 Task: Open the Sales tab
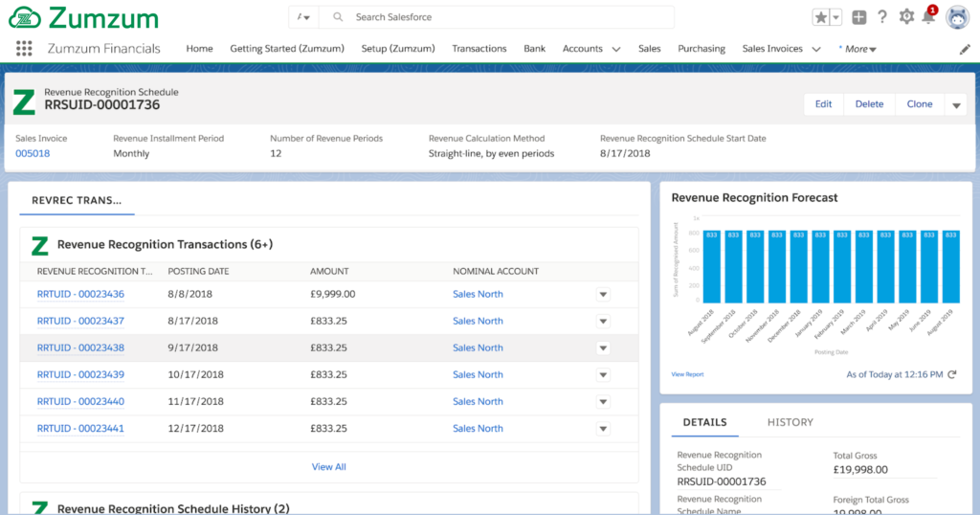(650, 49)
